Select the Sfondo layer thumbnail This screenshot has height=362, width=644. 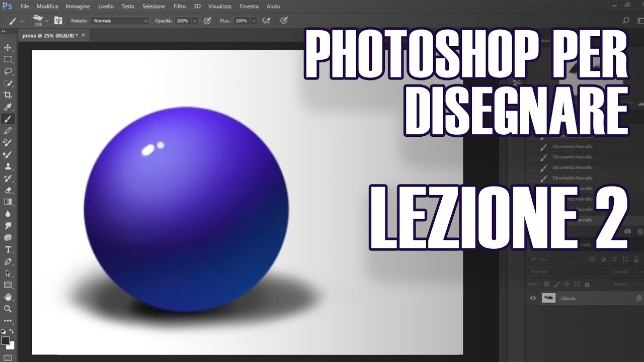tap(548, 298)
